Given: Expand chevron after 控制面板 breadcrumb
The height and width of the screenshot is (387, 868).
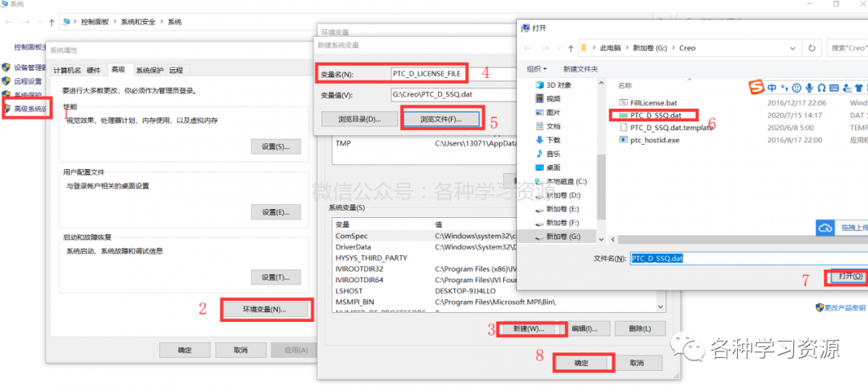Looking at the screenshot, I should click(x=113, y=23).
